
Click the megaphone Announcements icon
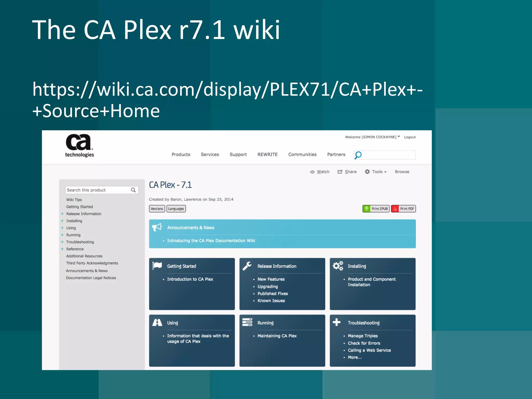click(157, 227)
